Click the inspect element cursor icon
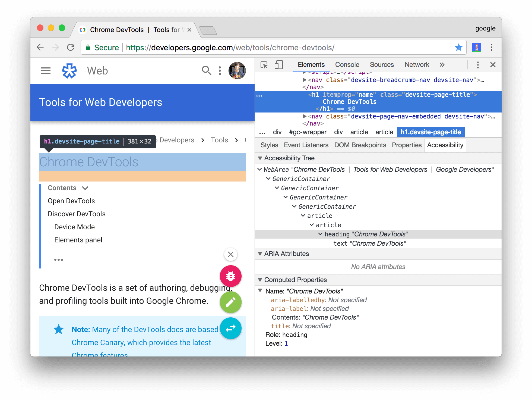This screenshot has width=532, height=400. coord(264,65)
